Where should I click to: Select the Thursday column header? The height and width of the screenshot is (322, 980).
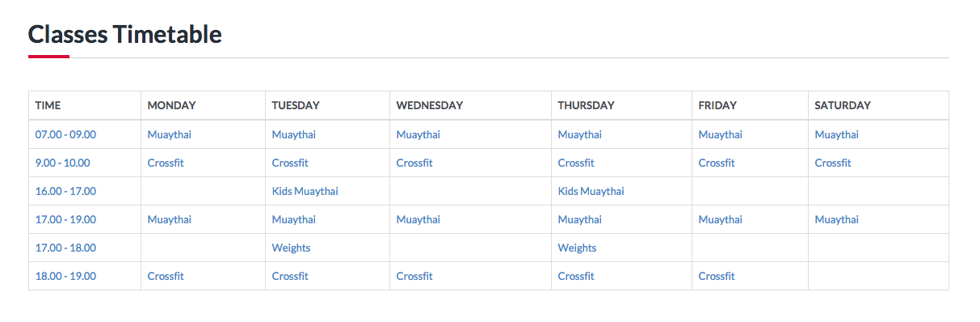(586, 105)
